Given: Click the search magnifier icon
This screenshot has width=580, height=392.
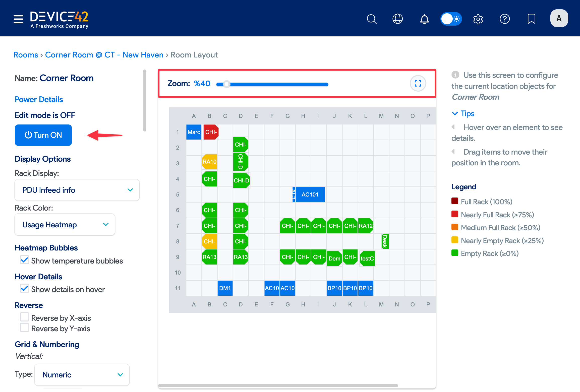Looking at the screenshot, I should click(372, 19).
